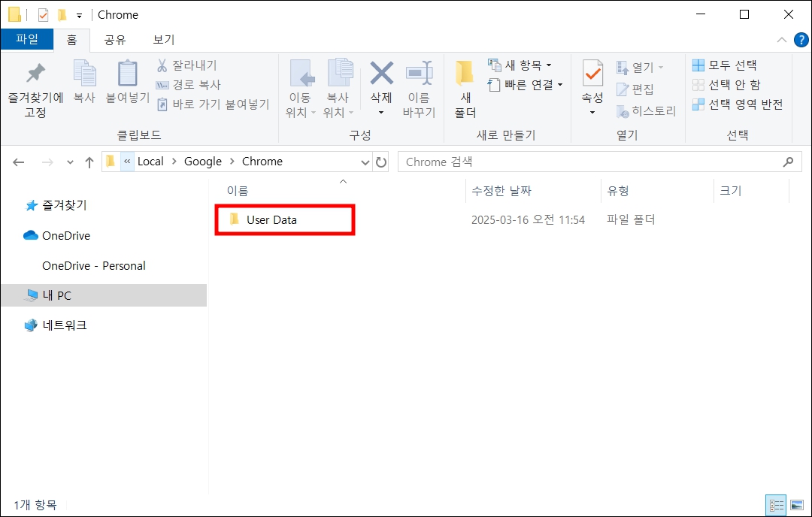Navigate to Google in the breadcrumb path
812x517 pixels.
(201, 161)
